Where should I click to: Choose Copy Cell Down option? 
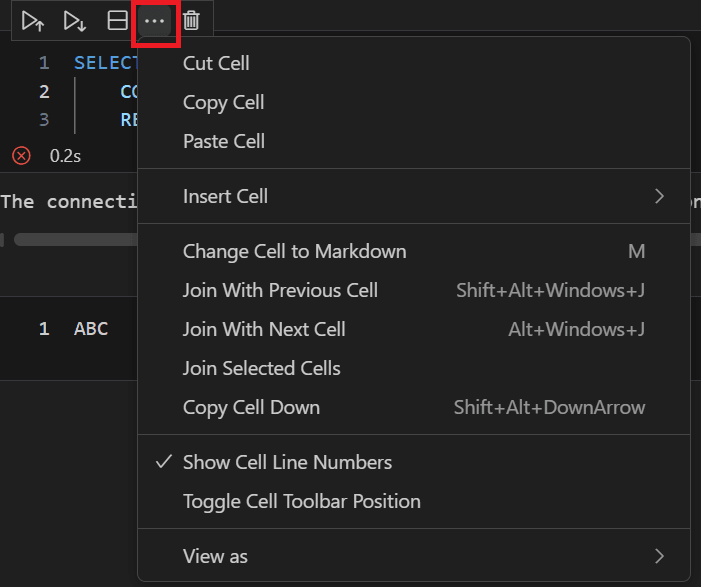tap(251, 407)
